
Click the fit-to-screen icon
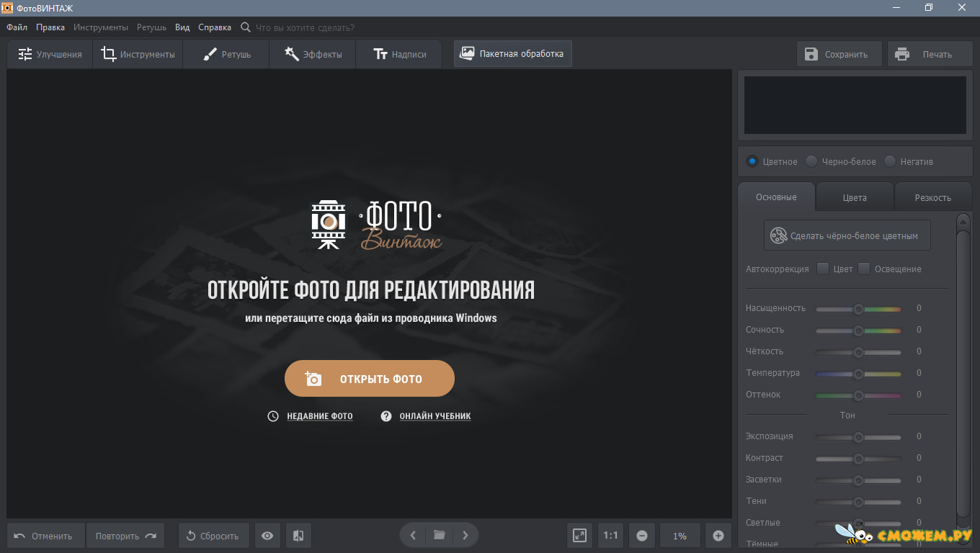pos(579,536)
